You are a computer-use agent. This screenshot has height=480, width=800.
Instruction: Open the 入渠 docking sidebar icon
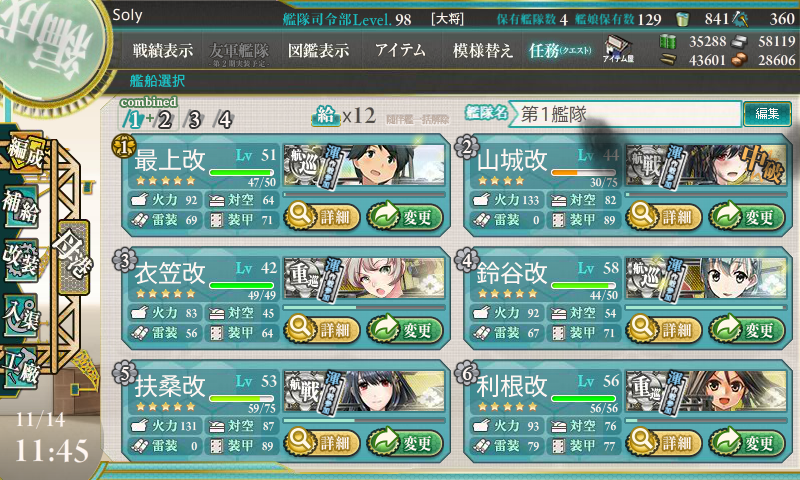(21, 315)
